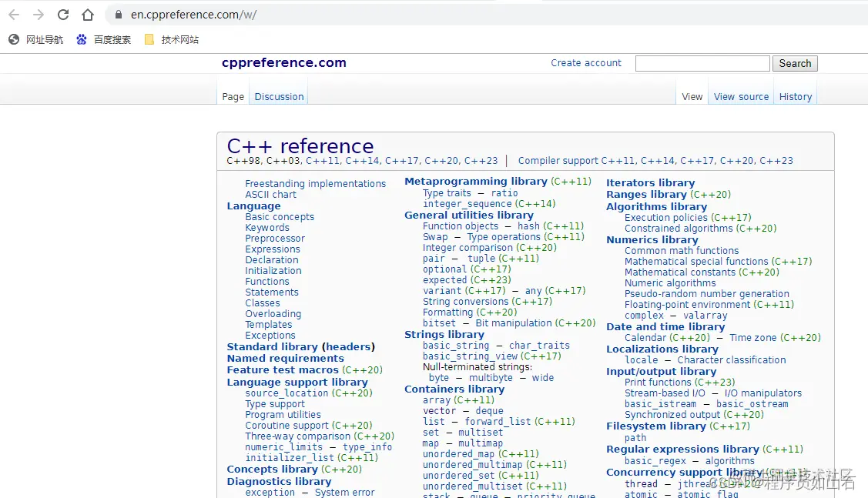Open Regular expressions library link
The width and height of the screenshot is (868, 498).
click(682, 450)
